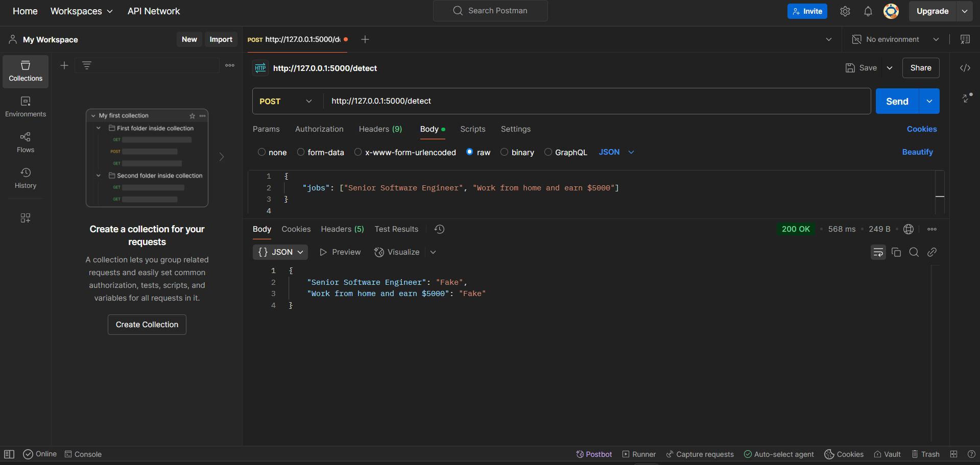980x465 pixels.
Task: Switch to the Params tab
Action: pyautogui.click(x=266, y=129)
